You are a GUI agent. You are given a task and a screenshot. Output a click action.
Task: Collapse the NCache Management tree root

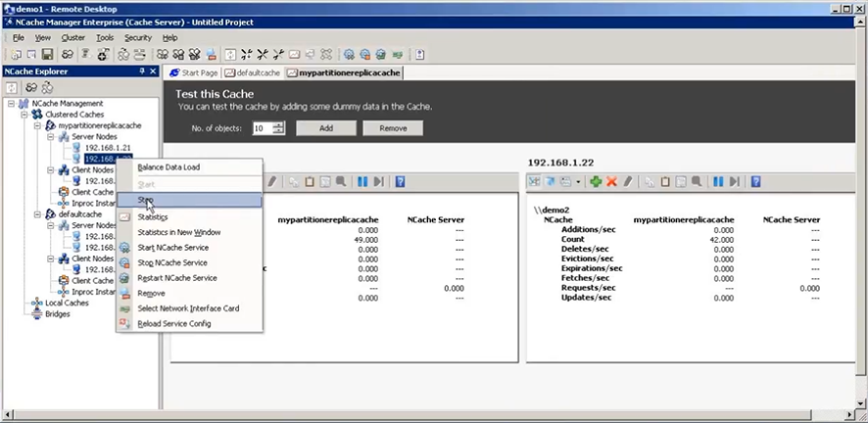tap(12, 104)
